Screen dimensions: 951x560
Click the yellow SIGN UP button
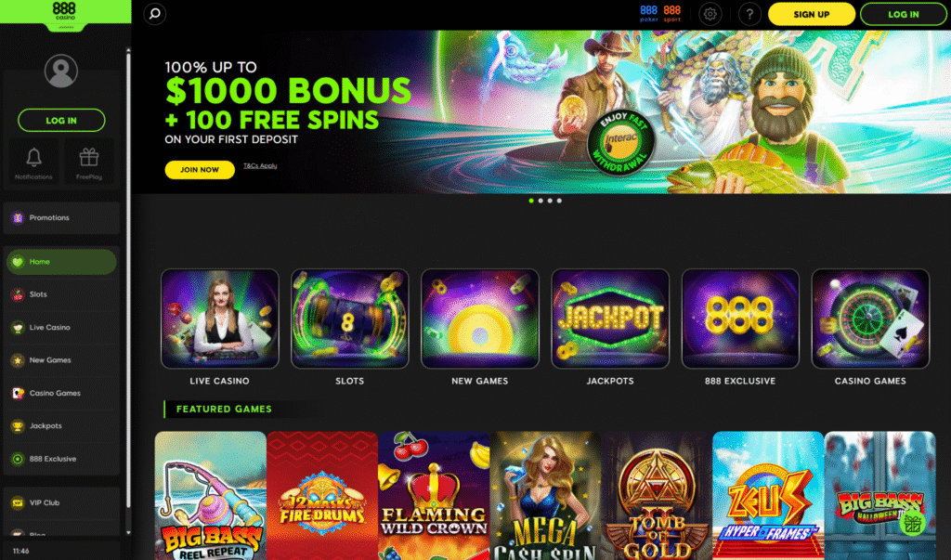click(x=812, y=14)
